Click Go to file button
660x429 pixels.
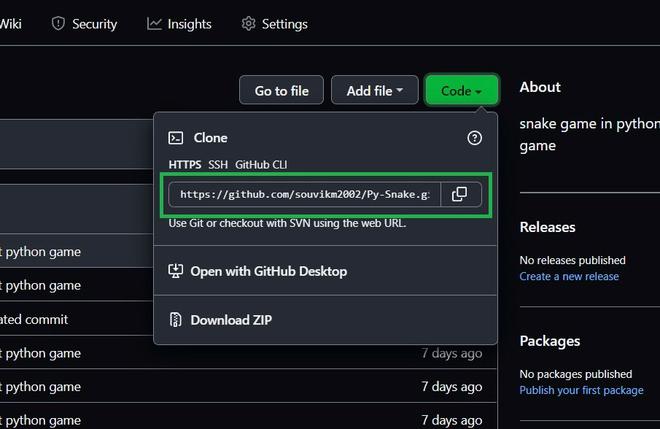pyautogui.click(x=281, y=90)
